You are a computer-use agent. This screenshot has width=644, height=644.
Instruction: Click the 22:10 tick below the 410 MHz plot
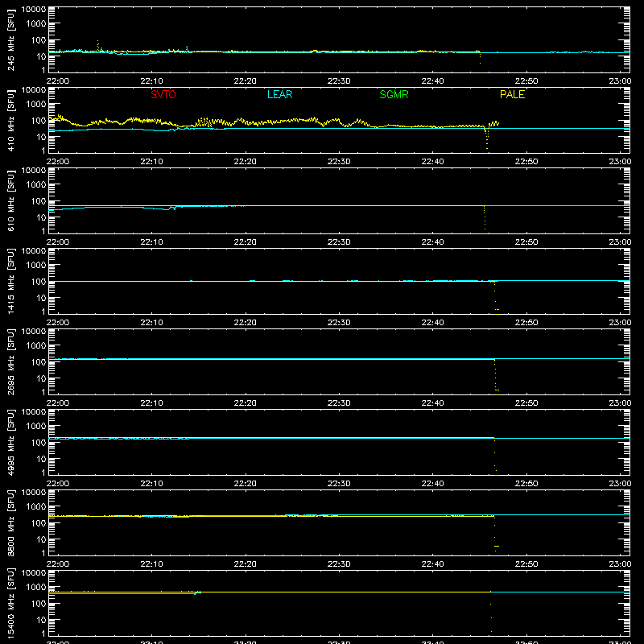click(151, 162)
